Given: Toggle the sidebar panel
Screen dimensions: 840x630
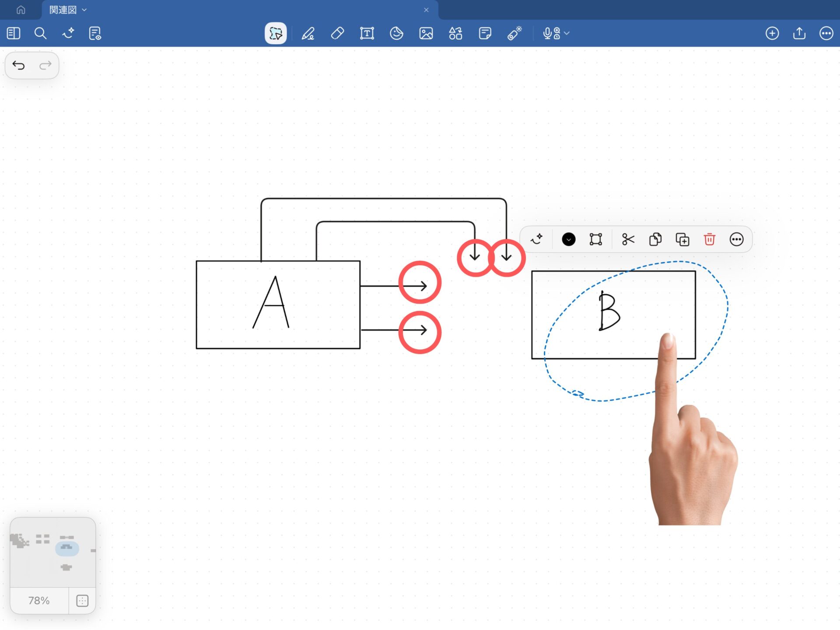Looking at the screenshot, I should (14, 33).
